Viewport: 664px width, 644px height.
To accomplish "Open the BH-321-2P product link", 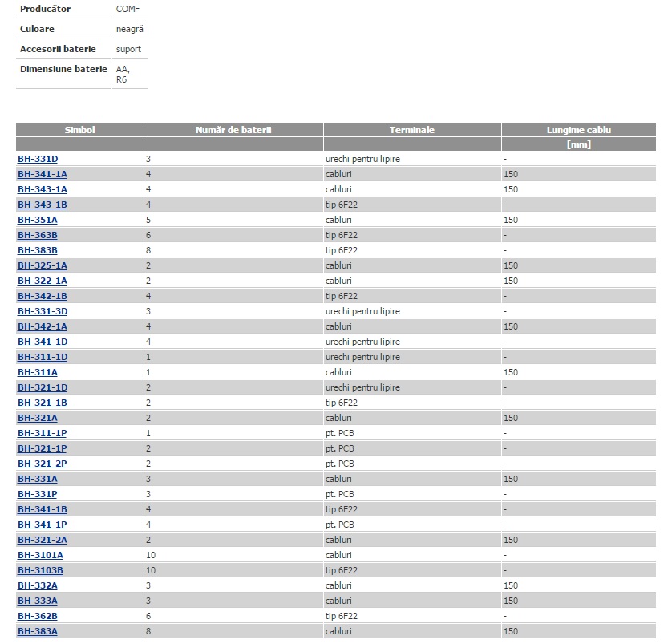I will pyautogui.click(x=43, y=464).
